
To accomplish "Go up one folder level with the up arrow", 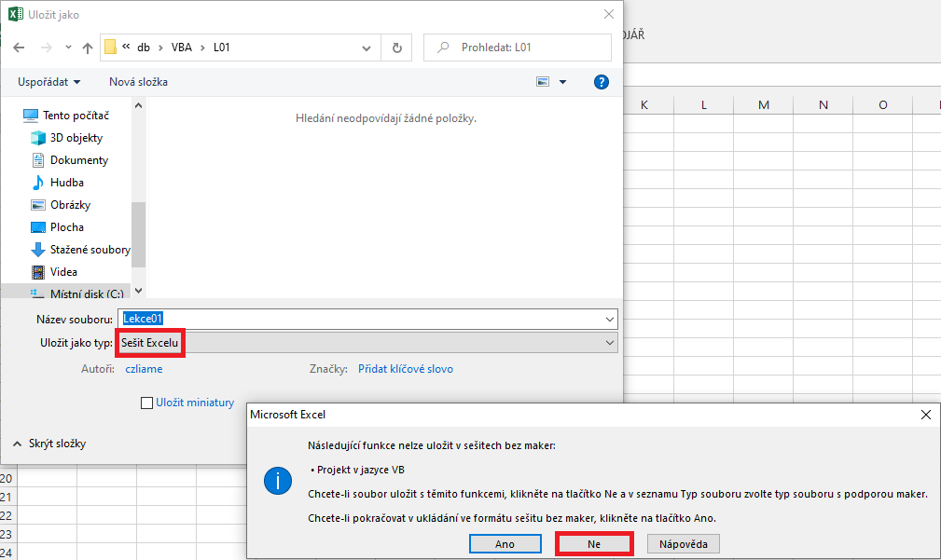I will pyautogui.click(x=86, y=47).
